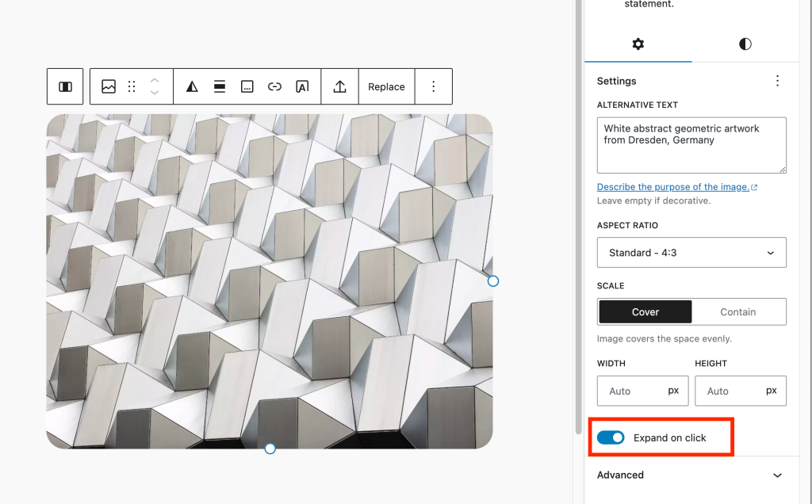Click the 'ASPECT RATIO' label

point(628,225)
